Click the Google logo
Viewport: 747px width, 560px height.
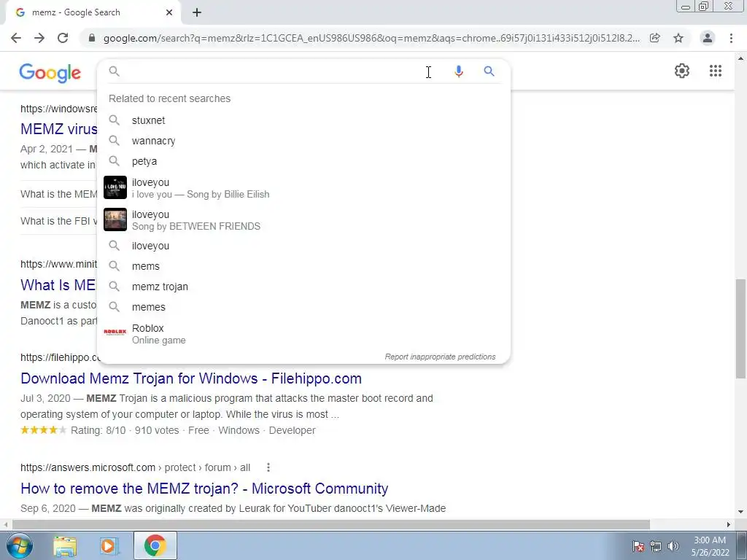click(50, 73)
